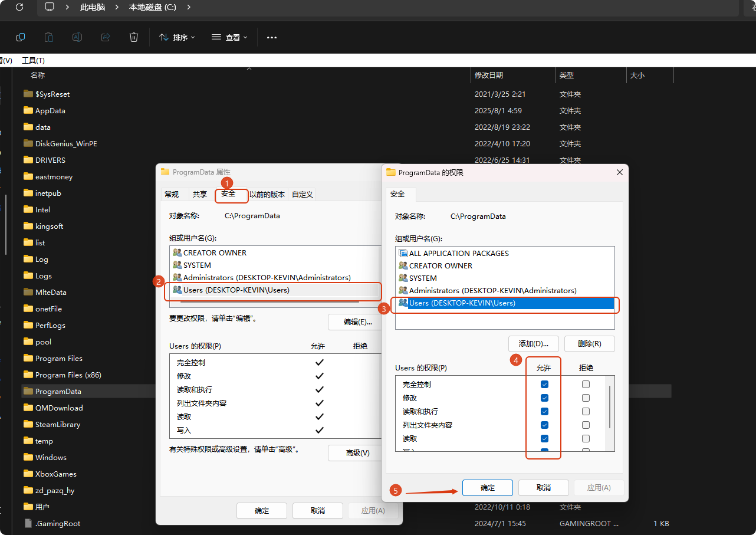Switch to the 常规 tab in properties
The height and width of the screenshot is (535, 756).
172,194
